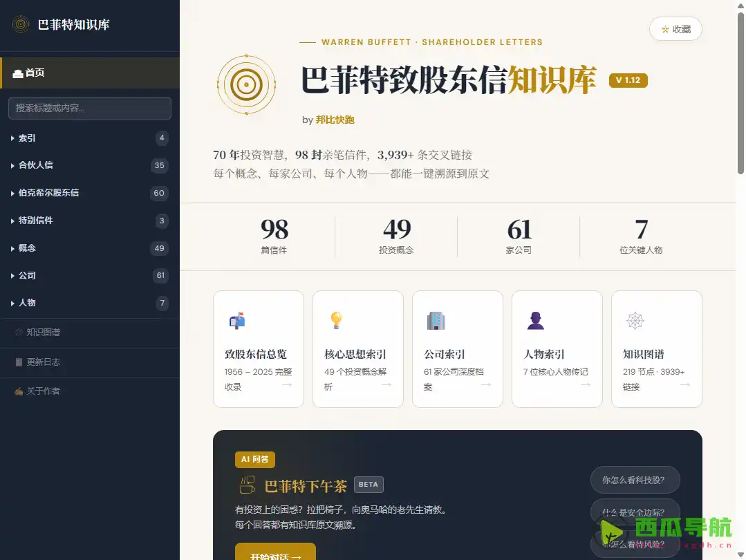Click the web network icon on 知识图谱 card

tap(634, 320)
